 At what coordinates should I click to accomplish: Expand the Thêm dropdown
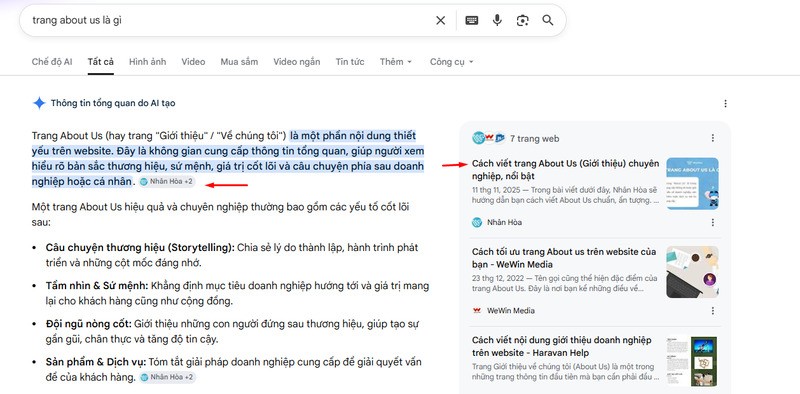[395, 62]
